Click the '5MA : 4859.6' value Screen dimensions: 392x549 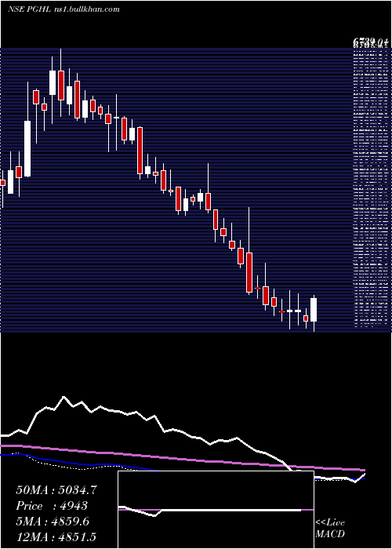[53, 522]
